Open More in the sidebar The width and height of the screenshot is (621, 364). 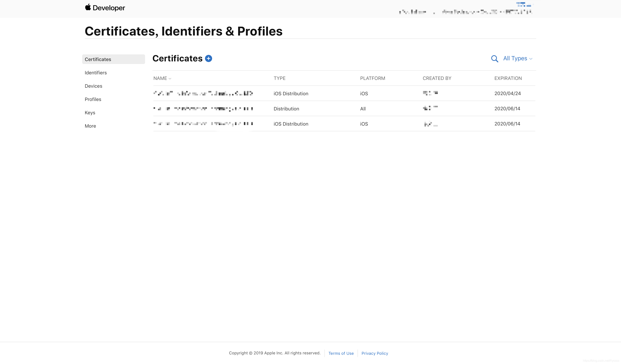tap(90, 126)
